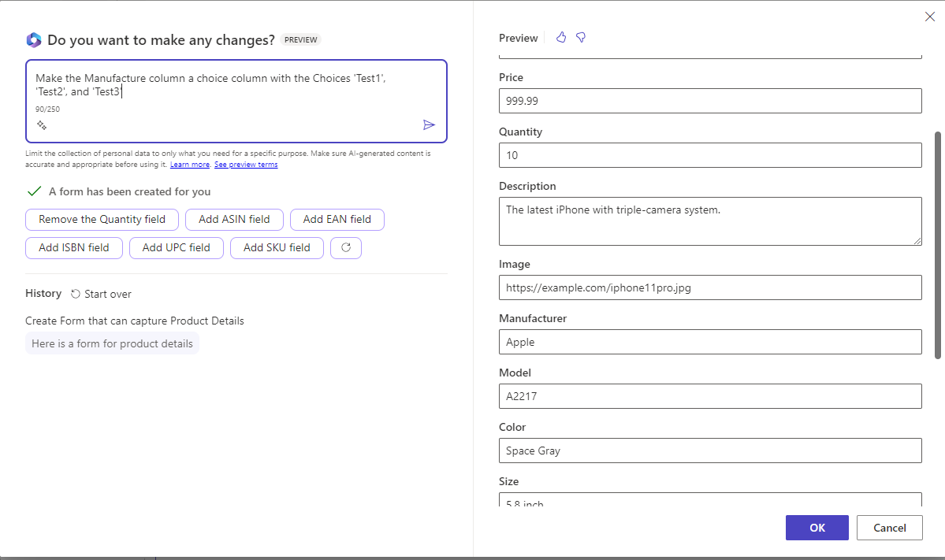This screenshot has height=560, width=945.
Task: Click Start over in History
Action: [x=101, y=294]
